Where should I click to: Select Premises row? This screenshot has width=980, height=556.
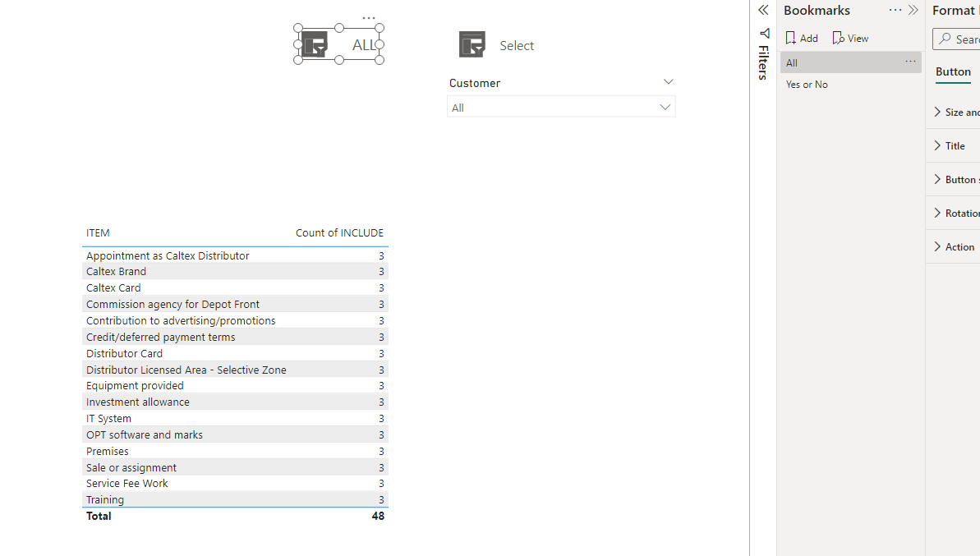(235, 451)
